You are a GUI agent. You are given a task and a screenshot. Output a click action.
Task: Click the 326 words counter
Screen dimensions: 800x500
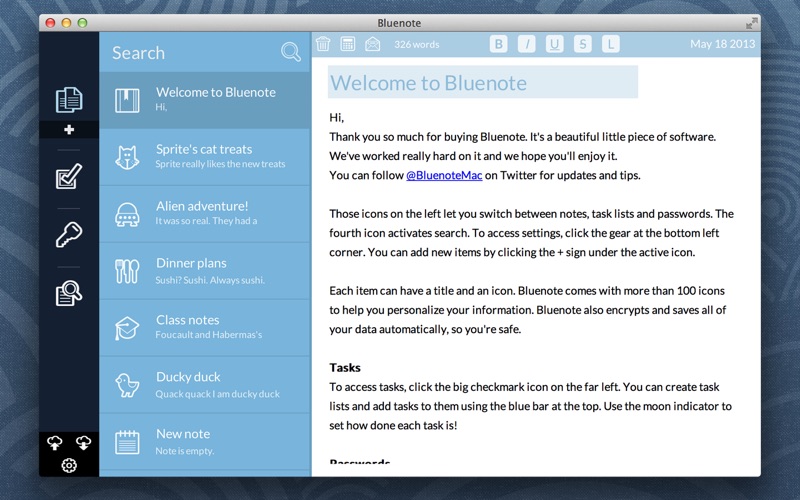(416, 44)
